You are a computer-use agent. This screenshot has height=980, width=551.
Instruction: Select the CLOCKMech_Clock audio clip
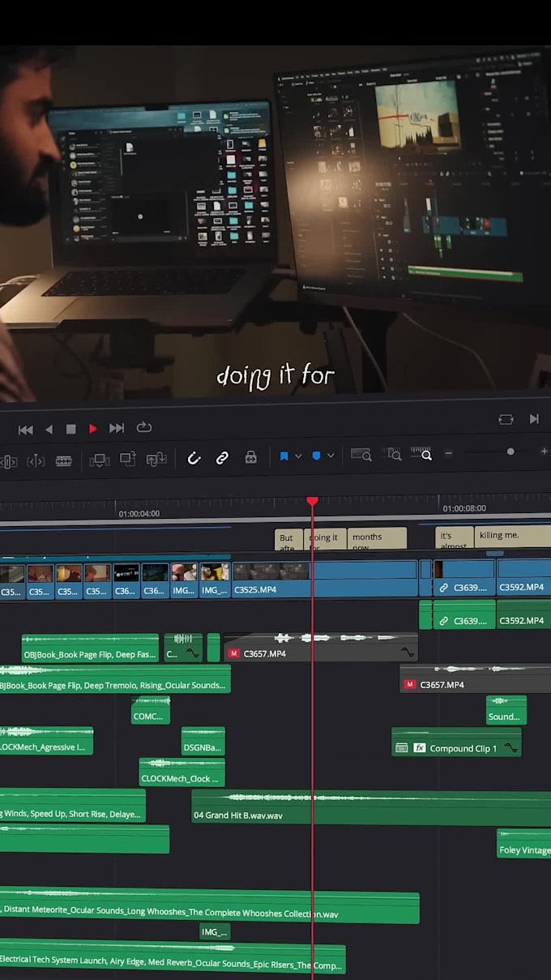182,772
